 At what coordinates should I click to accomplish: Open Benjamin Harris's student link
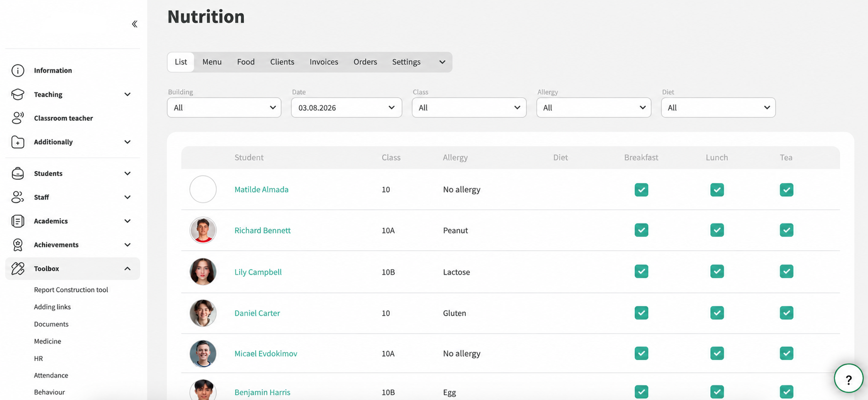coord(262,392)
